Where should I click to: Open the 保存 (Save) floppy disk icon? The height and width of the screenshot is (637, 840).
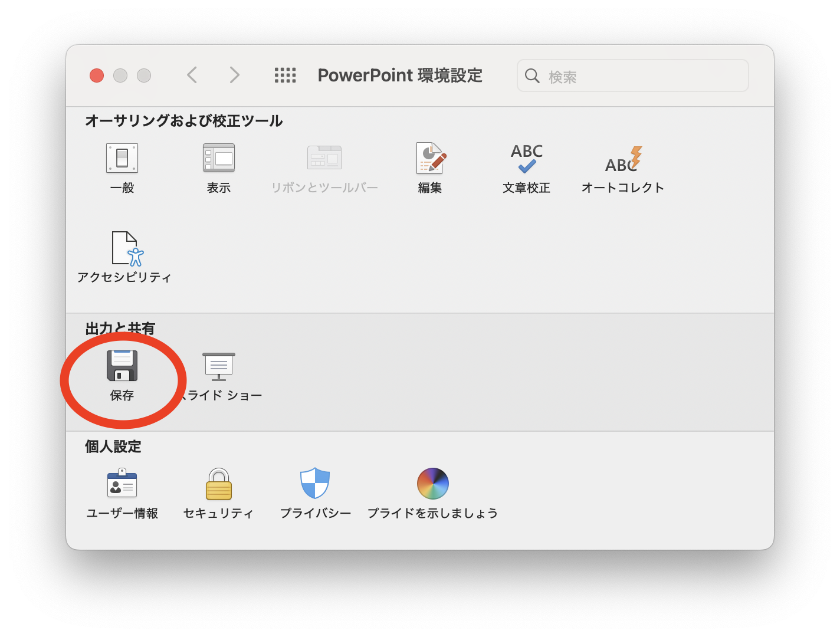coord(122,366)
